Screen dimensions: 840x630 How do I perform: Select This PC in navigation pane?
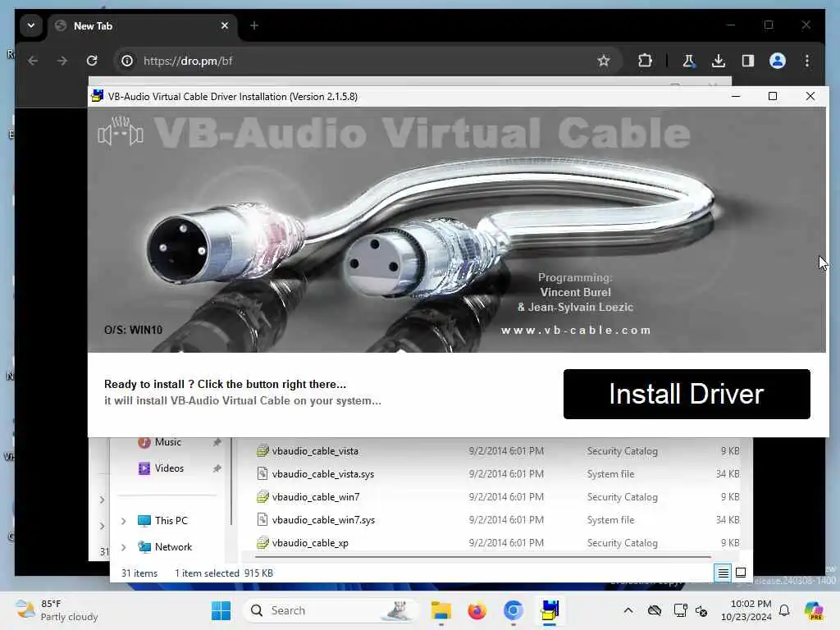pyautogui.click(x=171, y=521)
